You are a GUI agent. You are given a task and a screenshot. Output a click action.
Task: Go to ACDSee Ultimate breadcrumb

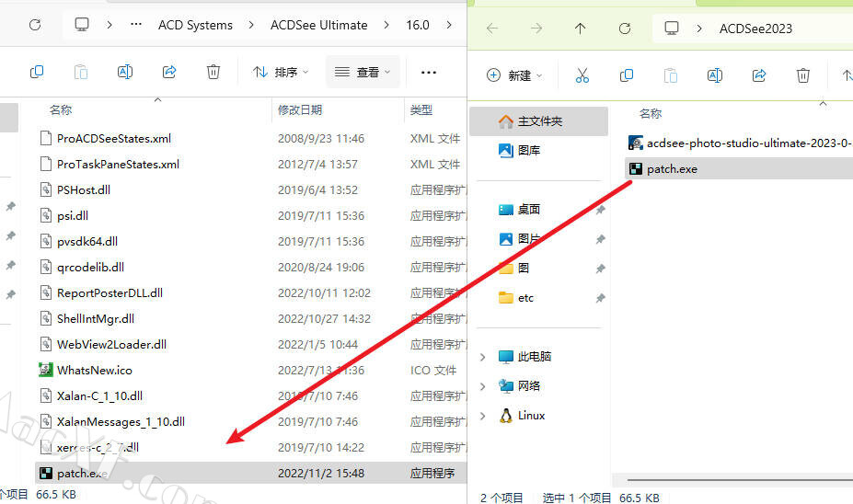tap(318, 25)
